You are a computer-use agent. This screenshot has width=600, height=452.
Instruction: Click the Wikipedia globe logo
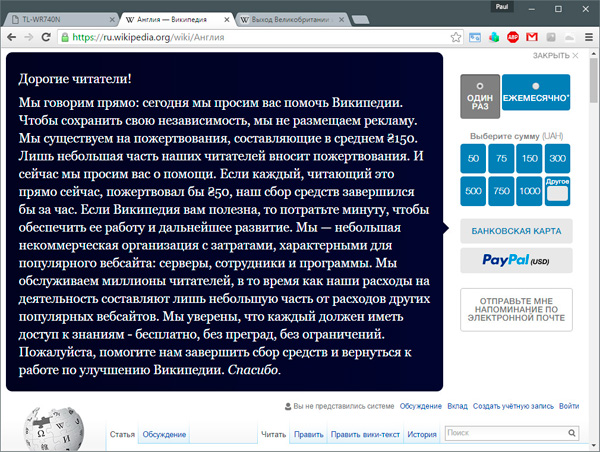[x=50, y=425]
